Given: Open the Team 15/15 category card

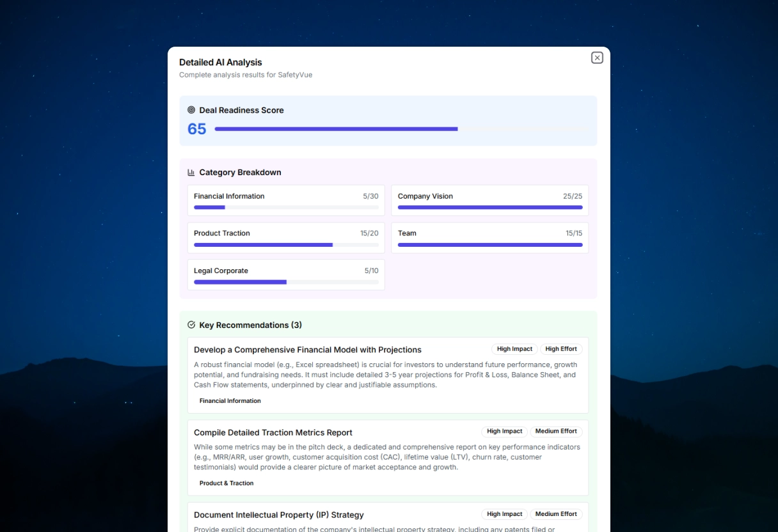Looking at the screenshot, I should (489, 237).
